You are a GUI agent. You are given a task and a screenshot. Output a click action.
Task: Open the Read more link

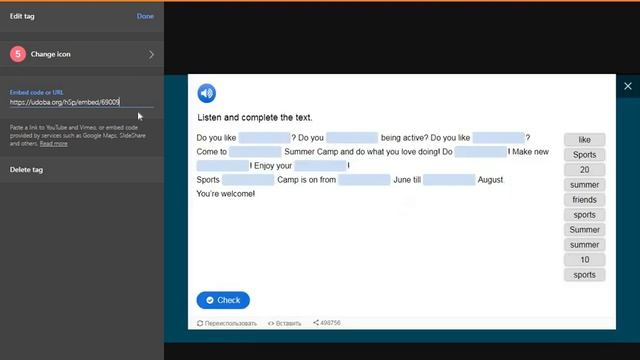(53, 144)
